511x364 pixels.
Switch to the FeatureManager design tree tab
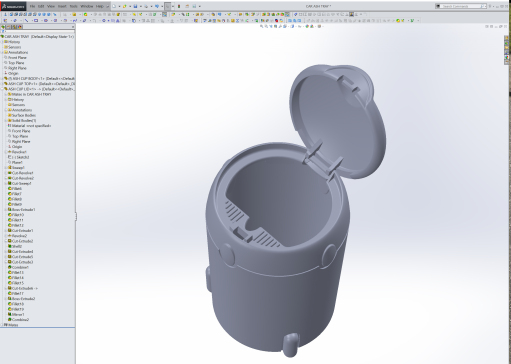point(4,27)
